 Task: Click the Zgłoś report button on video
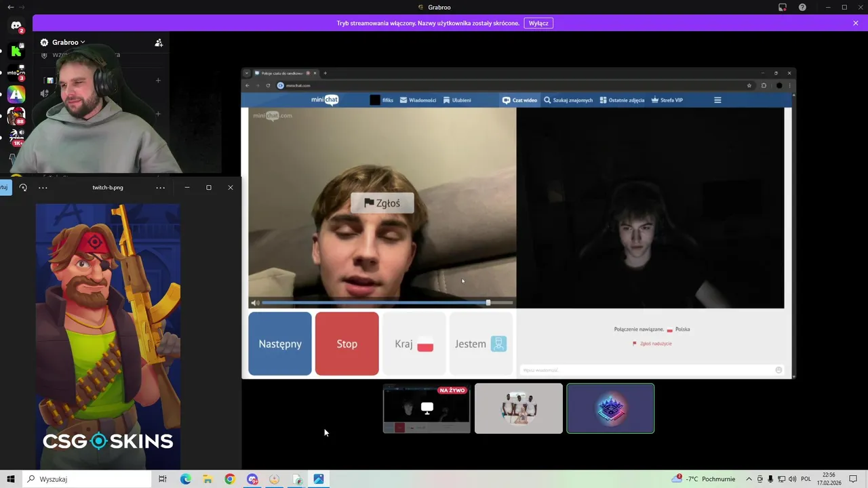click(x=382, y=203)
